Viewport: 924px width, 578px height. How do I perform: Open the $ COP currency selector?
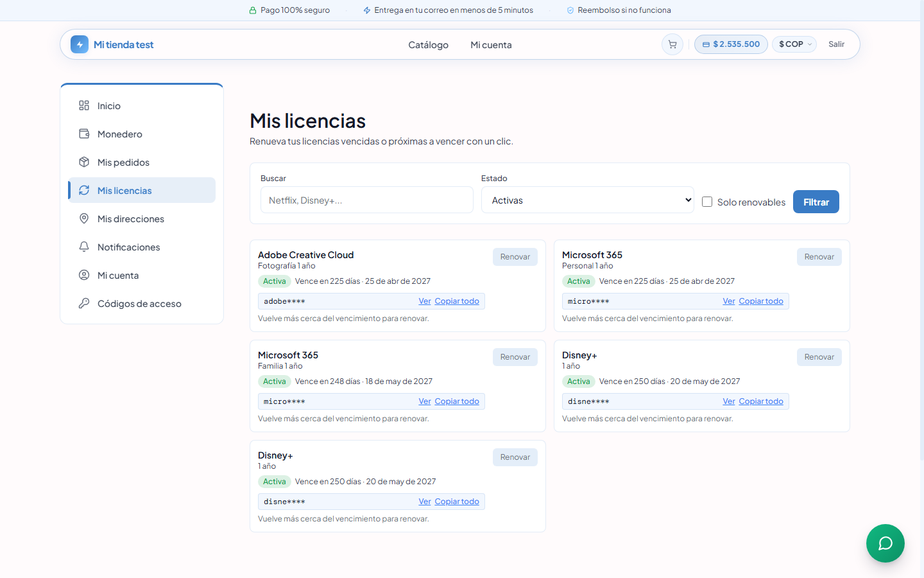click(x=794, y=44)
